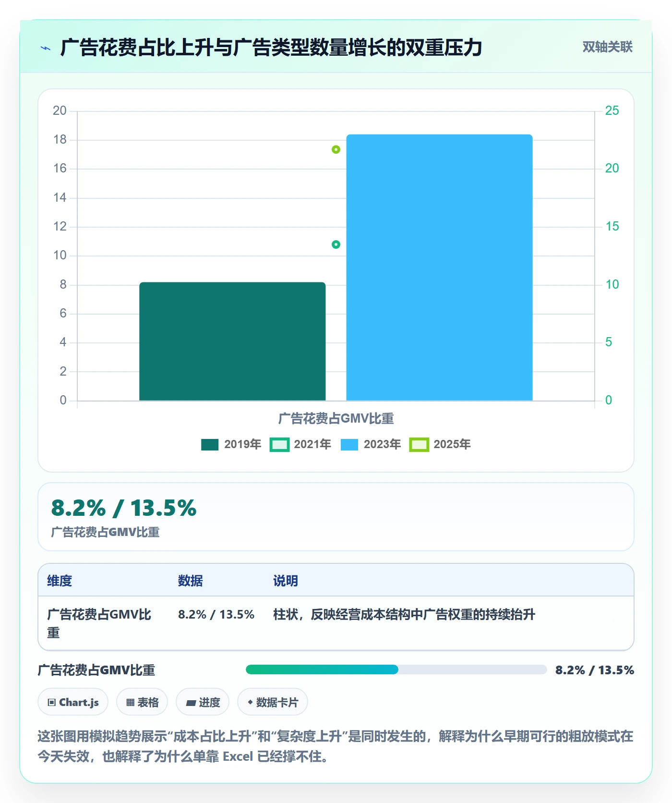Toggle the 2021年 legend swatch
The image size is (672, 803).
(x=279, y=445)
